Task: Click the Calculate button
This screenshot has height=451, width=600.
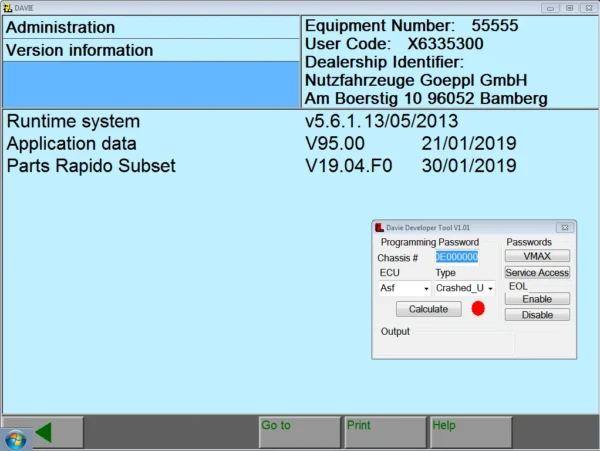Action: [x=429, y=309]
